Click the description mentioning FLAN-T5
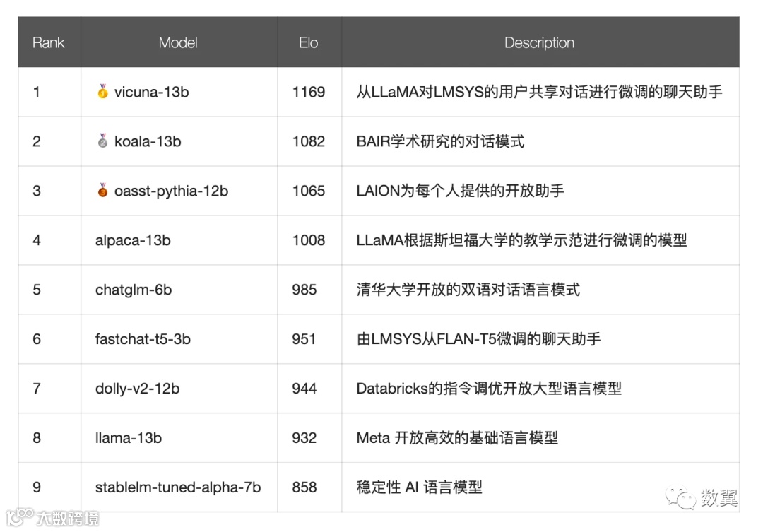This screenshot has width=763, height=532. 478,339
